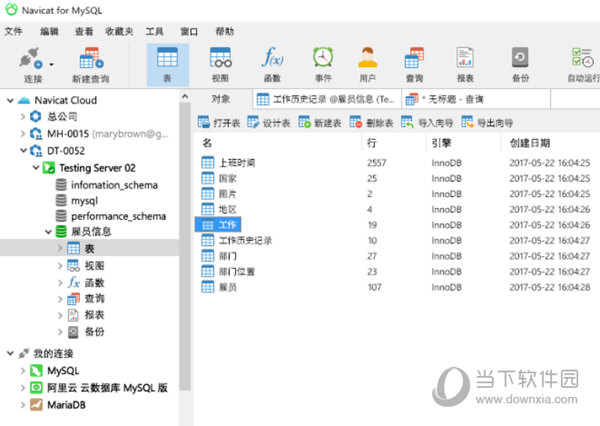Screen dimensions: 600x426
Task: Collapse the 我的连接 group
Action: pos(10,353)
